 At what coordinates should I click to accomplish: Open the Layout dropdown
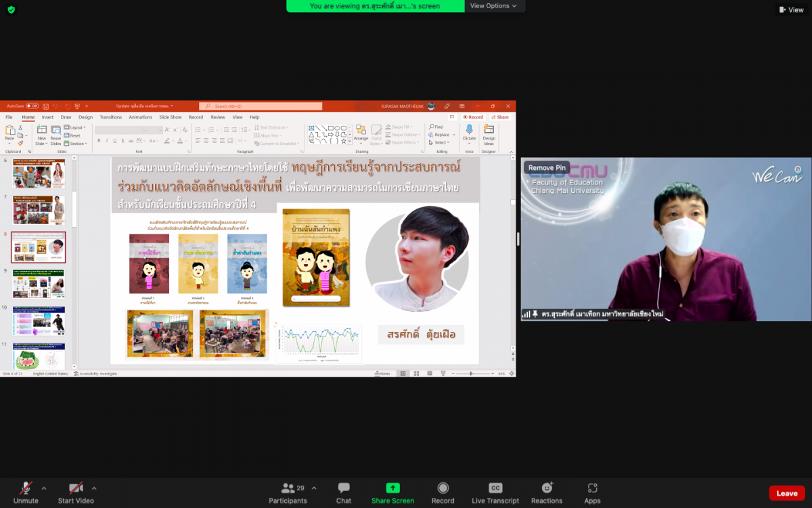tap(75, 127)
